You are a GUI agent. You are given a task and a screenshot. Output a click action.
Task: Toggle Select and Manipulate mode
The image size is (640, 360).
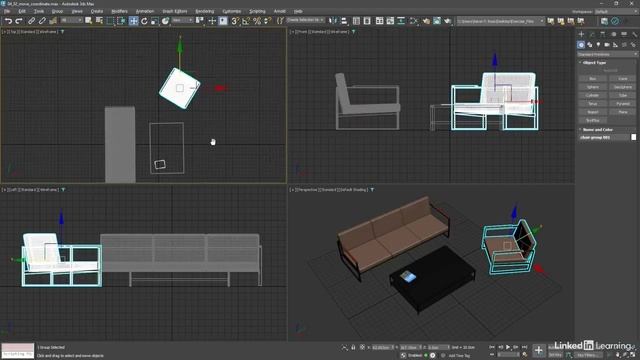coord(212,20)
